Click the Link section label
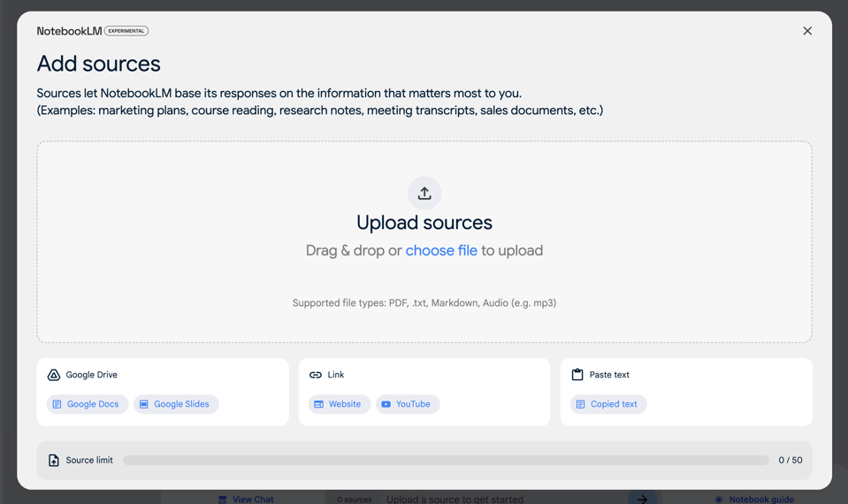This screenshot has width=848, height=504. (x=336, y=375)
